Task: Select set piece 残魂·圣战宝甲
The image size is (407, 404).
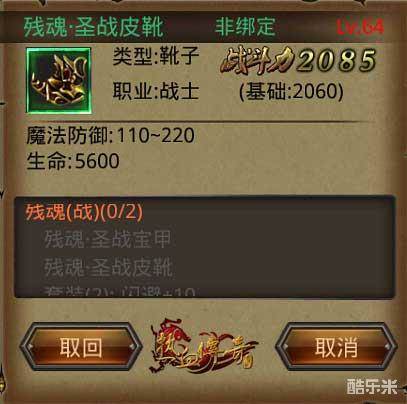Action: click(x=108, y=239)
